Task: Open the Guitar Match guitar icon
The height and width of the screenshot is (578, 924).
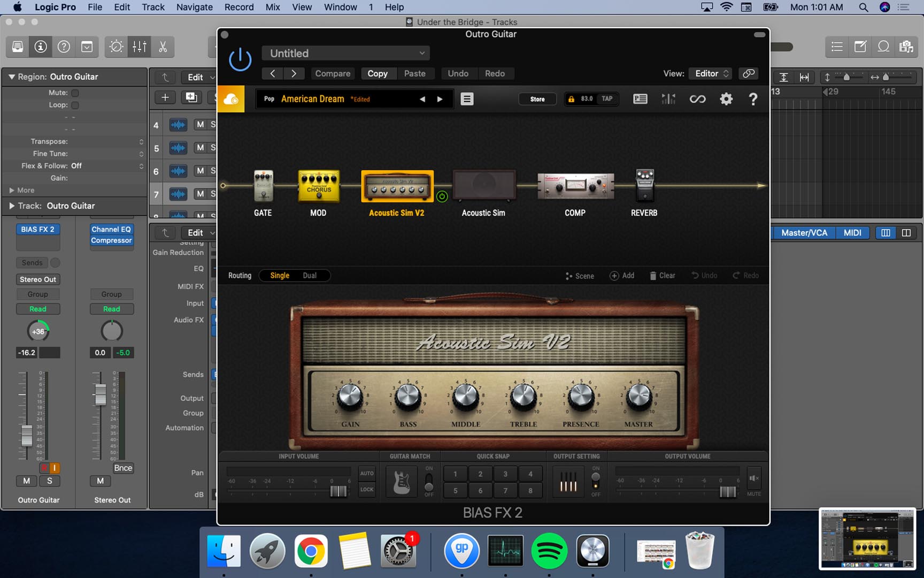Action: pyautogui.click(x=402, y=481)
